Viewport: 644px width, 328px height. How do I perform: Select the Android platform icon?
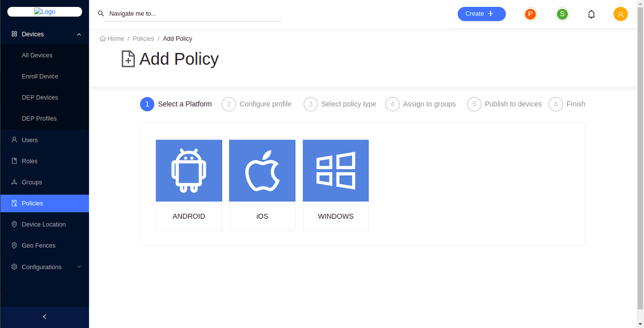(188, 171)
